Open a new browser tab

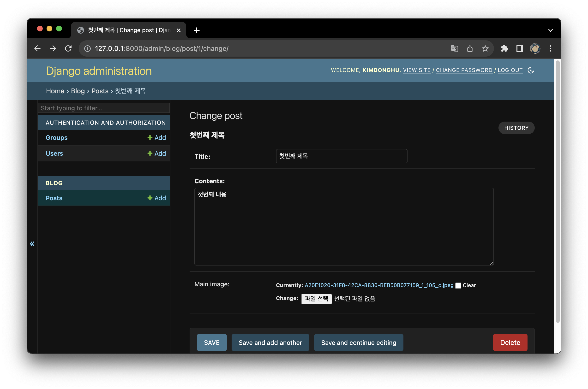click(197, 30)
